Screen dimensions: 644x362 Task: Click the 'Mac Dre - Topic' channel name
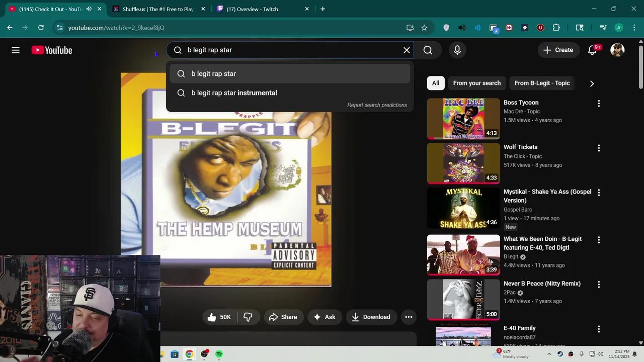522,112
